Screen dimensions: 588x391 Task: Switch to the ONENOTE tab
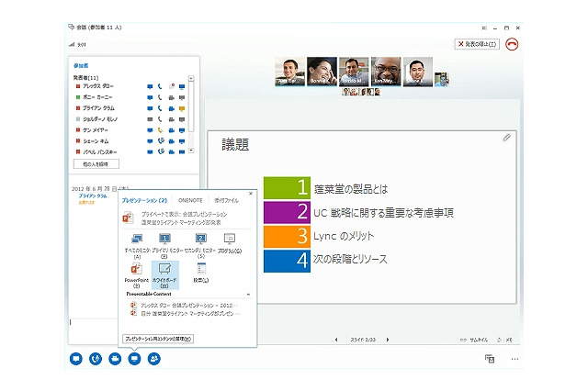pos(190,200)
